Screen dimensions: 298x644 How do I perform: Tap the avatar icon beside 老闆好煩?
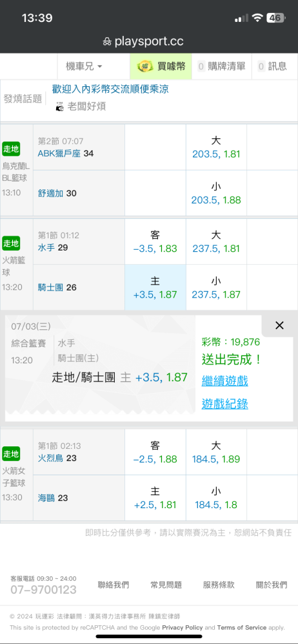(60, 107)
